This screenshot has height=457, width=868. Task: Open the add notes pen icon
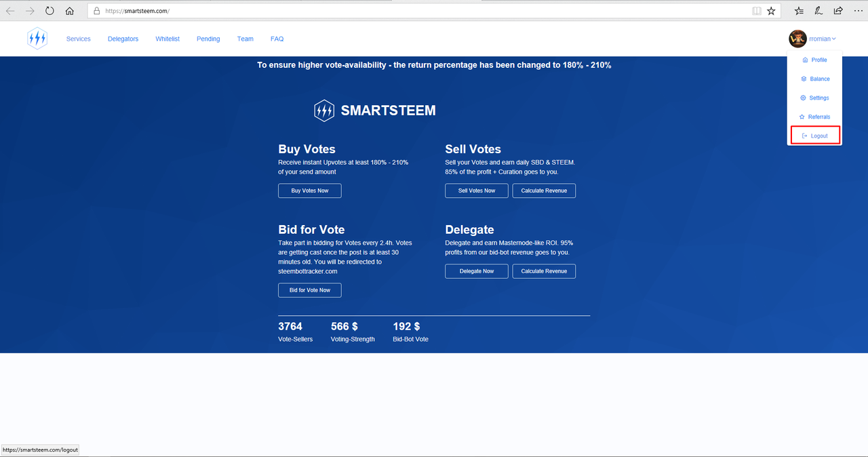click(818, 11)
